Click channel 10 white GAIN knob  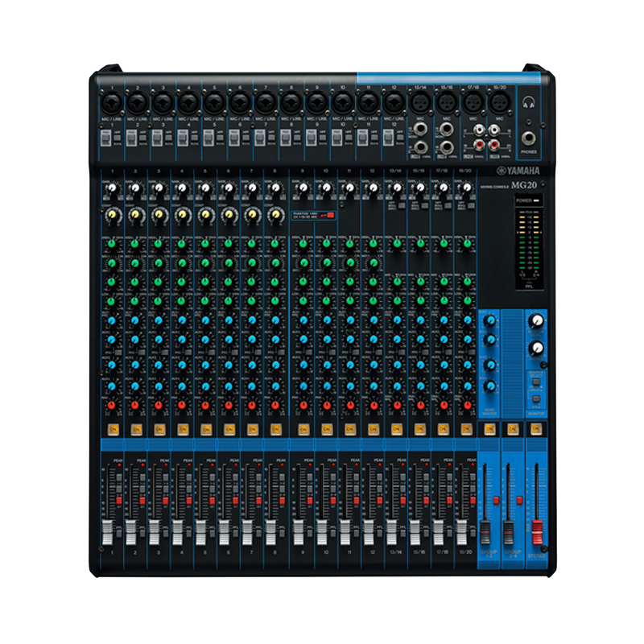click(327, 188)
